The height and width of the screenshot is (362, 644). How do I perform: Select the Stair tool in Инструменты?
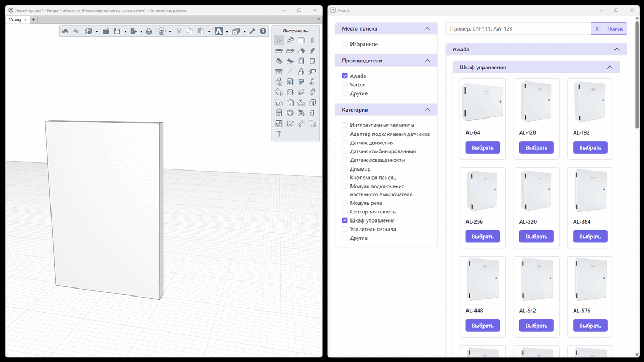point(279,61)
